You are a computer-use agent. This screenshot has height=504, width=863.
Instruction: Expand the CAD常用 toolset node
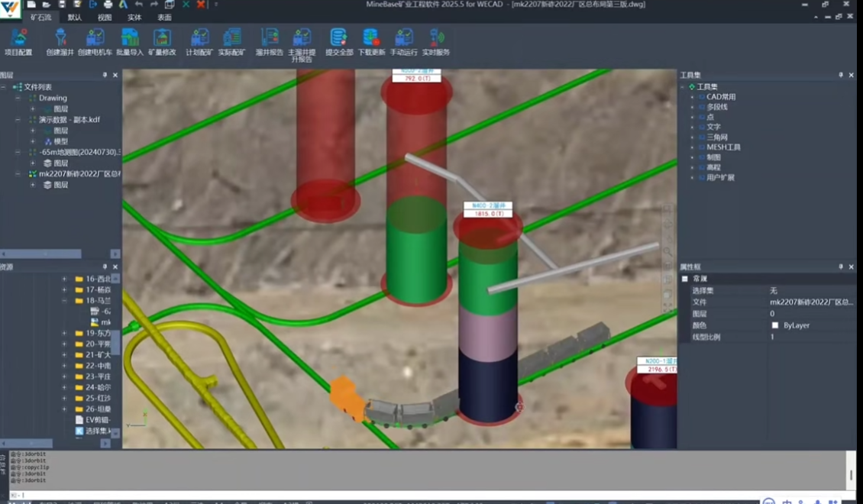pyautogui.click(x=692, y=97)
